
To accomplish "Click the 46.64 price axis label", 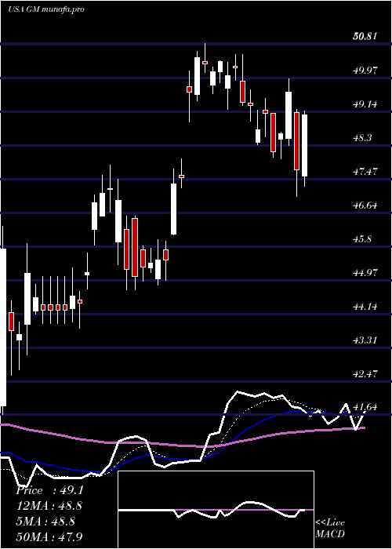I will click(x=365, y=205).
